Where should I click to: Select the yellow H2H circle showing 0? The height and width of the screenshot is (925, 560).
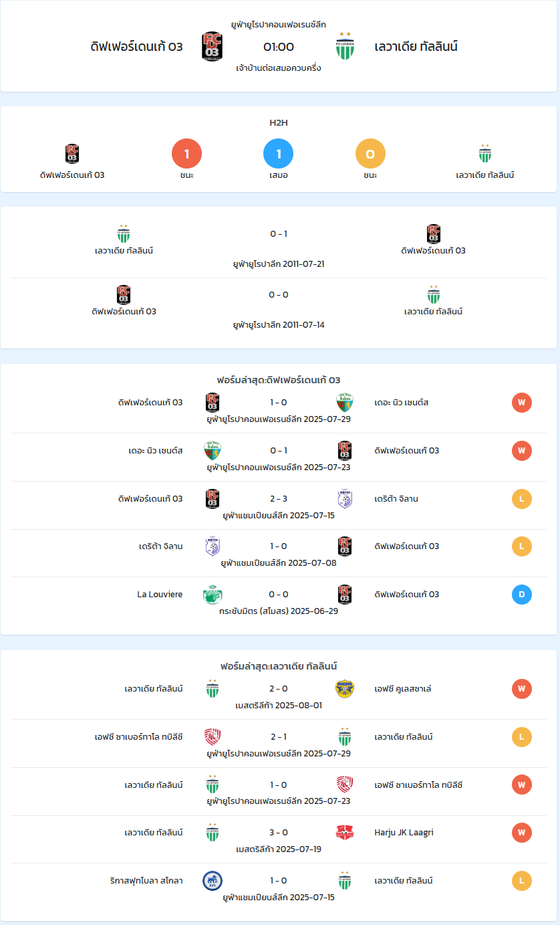point(370,154)
